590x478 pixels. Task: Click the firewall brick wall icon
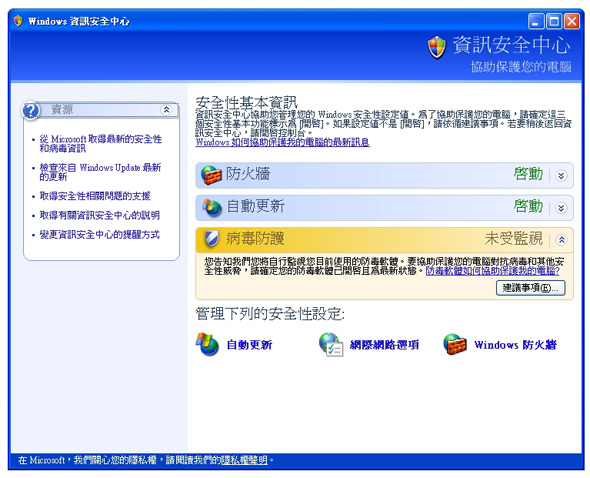[x=211, y=175]
